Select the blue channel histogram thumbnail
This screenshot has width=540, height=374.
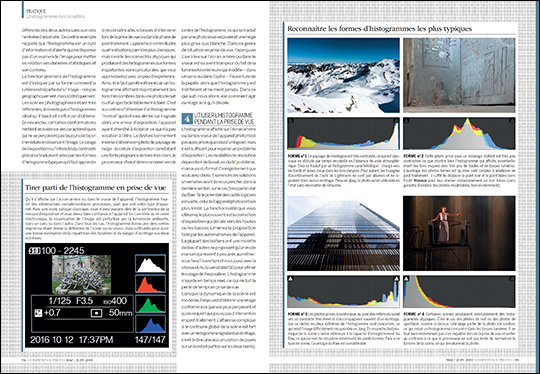[150, 324]
